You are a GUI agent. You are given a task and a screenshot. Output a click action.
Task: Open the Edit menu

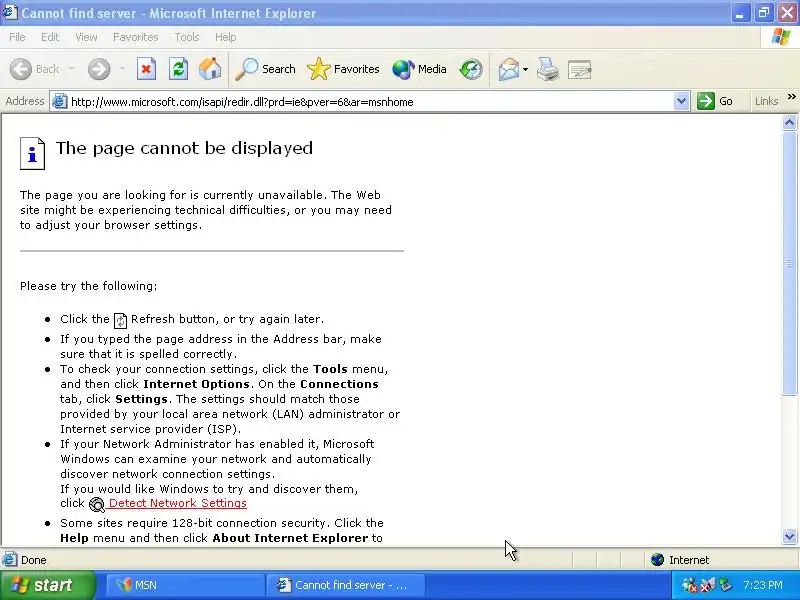tap(50, 37)
